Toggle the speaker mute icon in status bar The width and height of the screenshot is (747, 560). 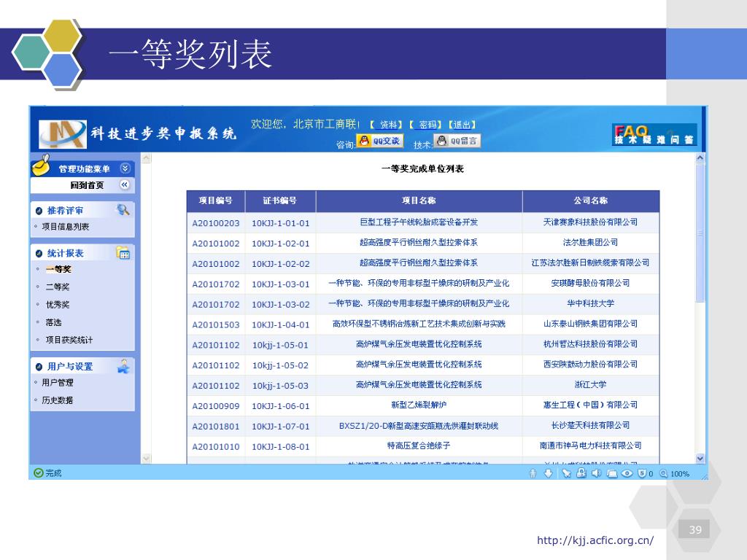(x=597, y=473)
